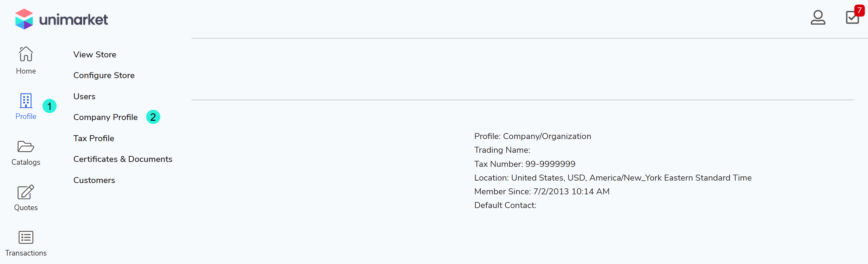This screenshot has height=264, width=868.
Task: Select the Profile building icon
Action: click(x=26, y=101)
